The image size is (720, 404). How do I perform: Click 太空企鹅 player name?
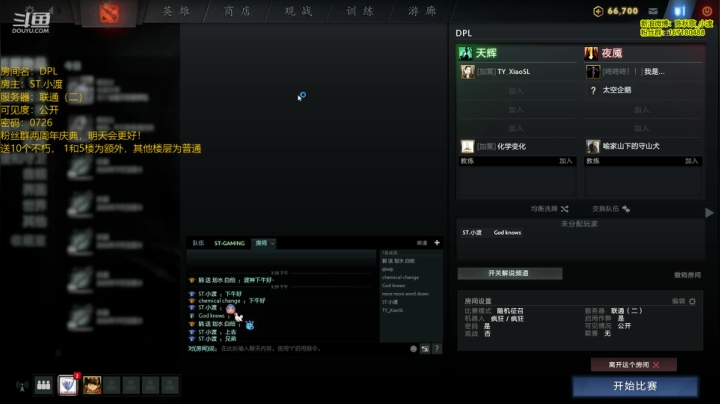coord(617,90)
